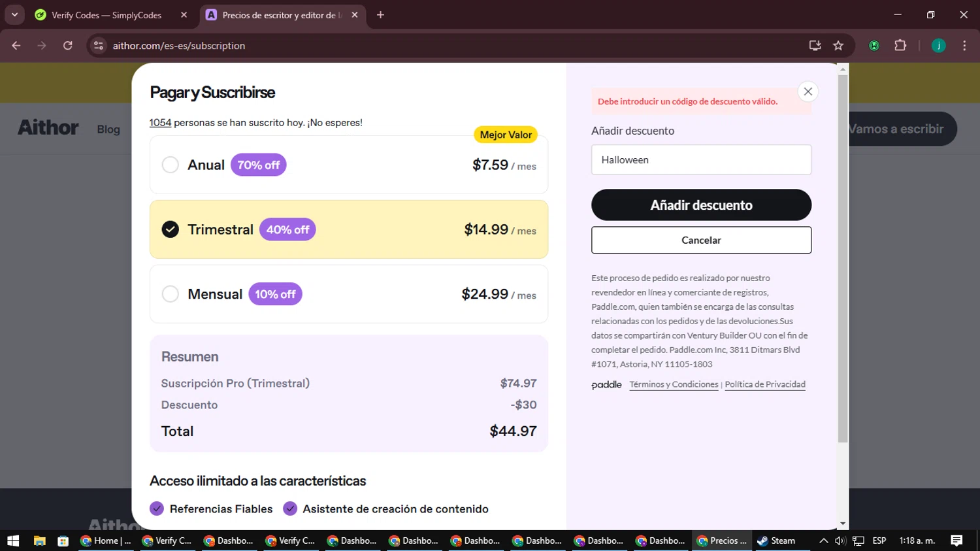The width and height of the screenshot is (980, 551).
Task: Click the 1054 subscribers count
Action: click(x=160, y=122)
